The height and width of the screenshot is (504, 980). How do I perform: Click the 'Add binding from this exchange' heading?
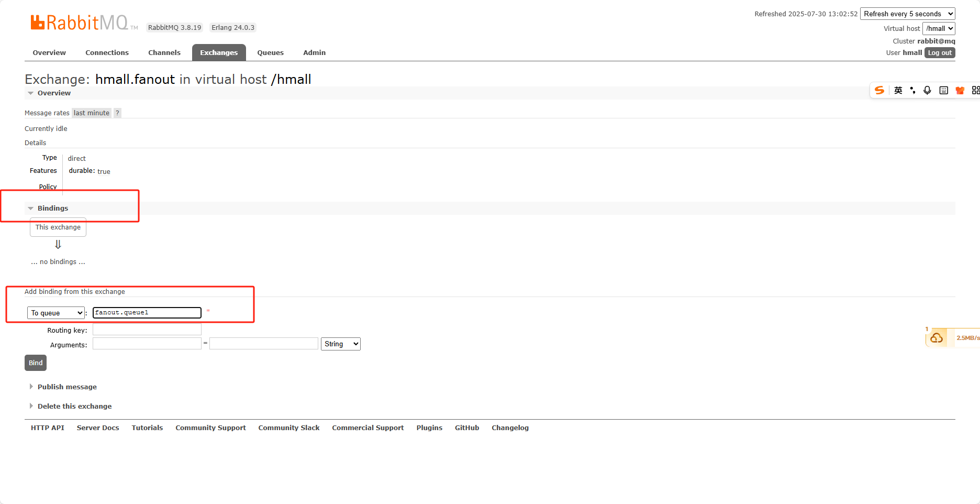[75, 291]
